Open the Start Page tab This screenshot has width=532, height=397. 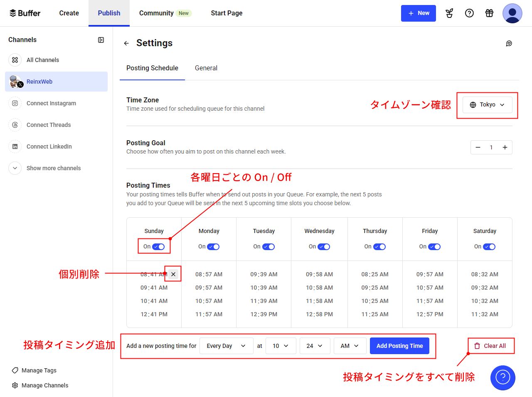[x=227, y=13]
